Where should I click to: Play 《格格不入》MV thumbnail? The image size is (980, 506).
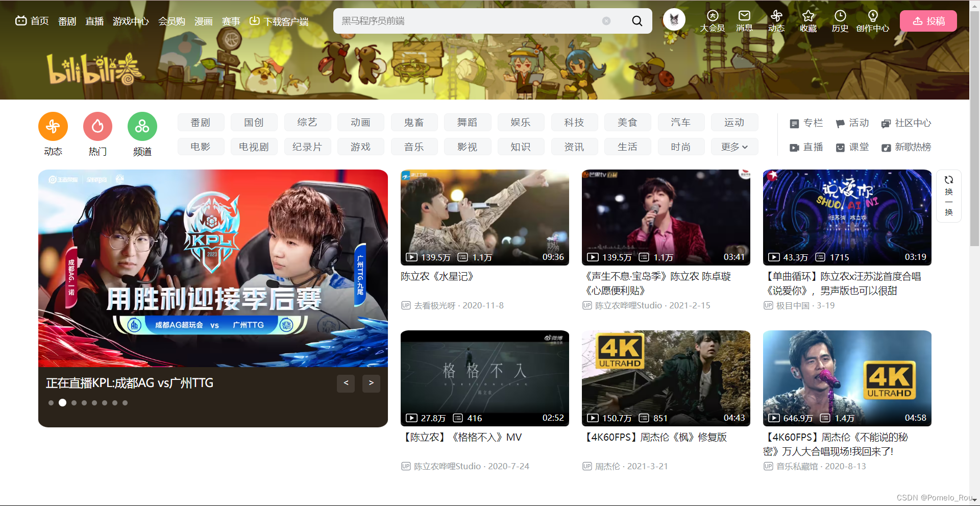pyautogui.click(x=485, y=378)
